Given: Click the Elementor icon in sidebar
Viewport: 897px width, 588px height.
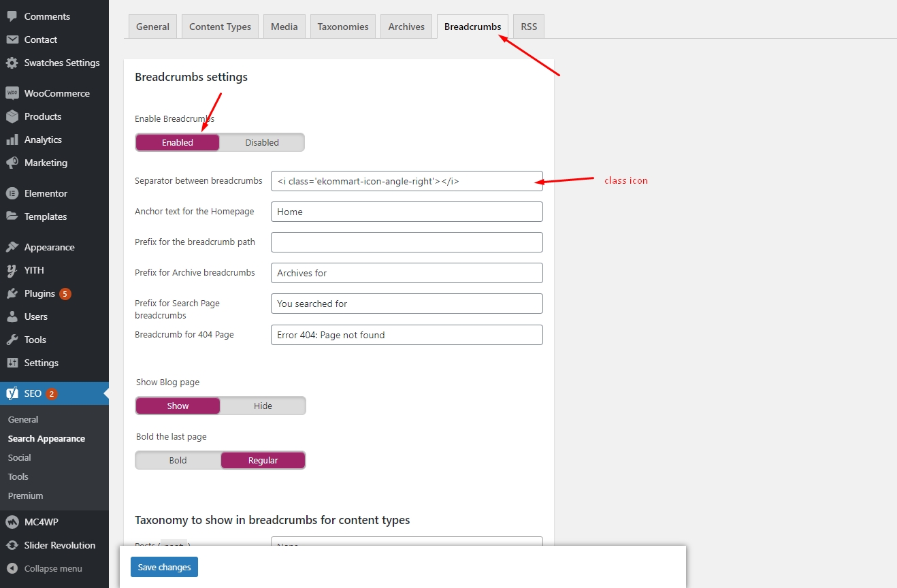Looking at the screenshot, I should (12, 193).
